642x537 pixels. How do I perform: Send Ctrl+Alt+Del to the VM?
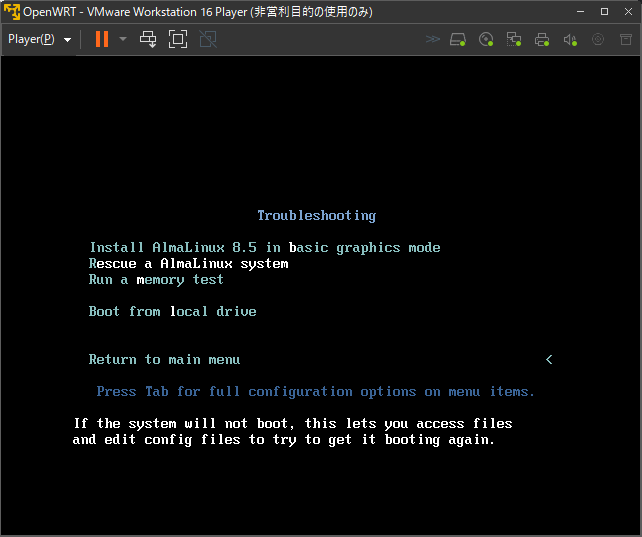point(148,39)
